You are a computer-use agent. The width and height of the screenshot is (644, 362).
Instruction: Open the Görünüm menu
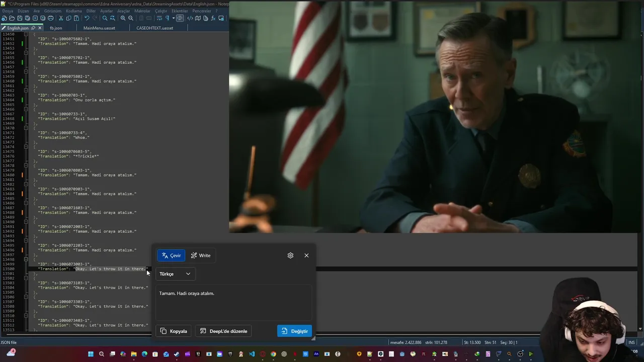[53, 11]
